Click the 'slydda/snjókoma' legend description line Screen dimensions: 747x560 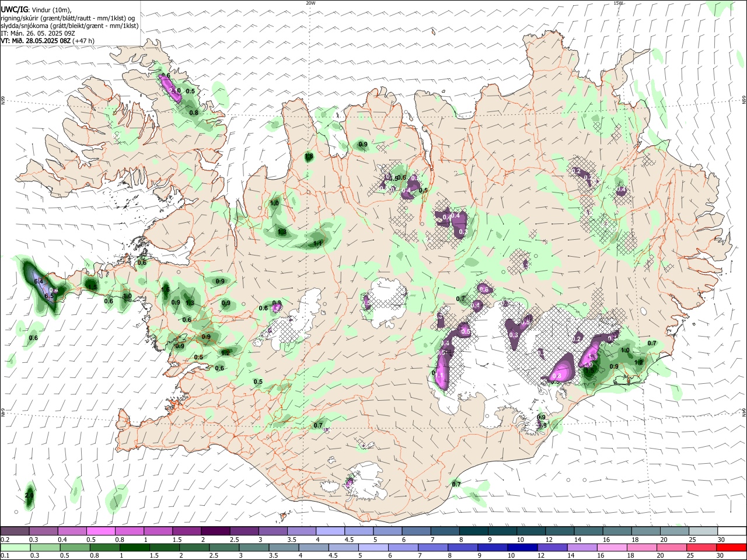pyautogui.click(x=69, y=26)
